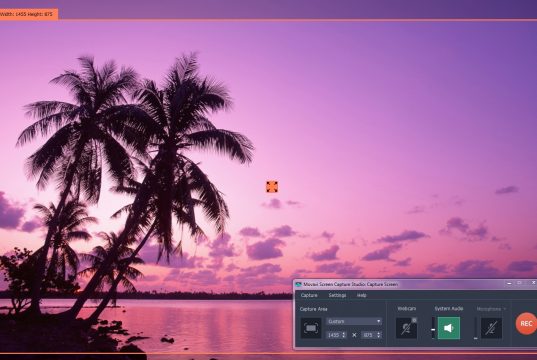537x360 pixels.
Task: Start recording with the REC button
Action: 526,323
